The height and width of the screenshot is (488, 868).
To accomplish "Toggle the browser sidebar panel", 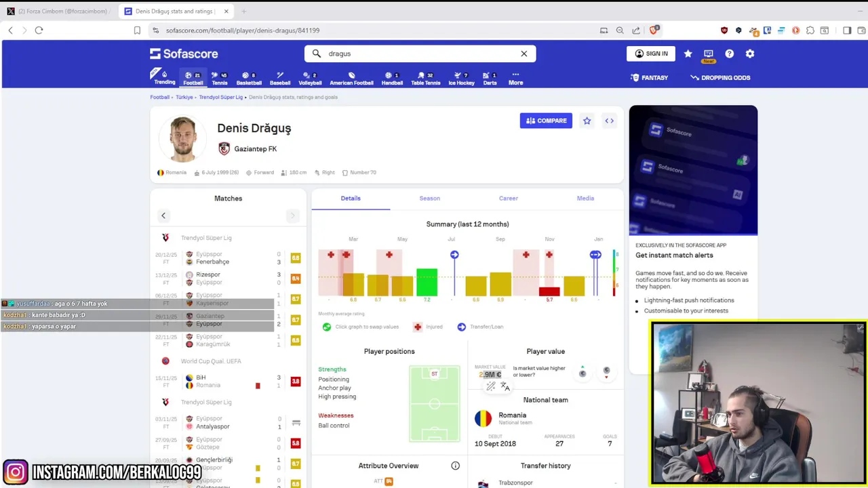I will (847, 30).
